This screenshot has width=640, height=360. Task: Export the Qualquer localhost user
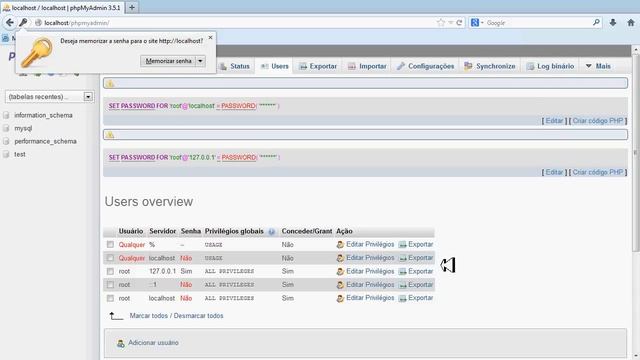coord(416,258)
